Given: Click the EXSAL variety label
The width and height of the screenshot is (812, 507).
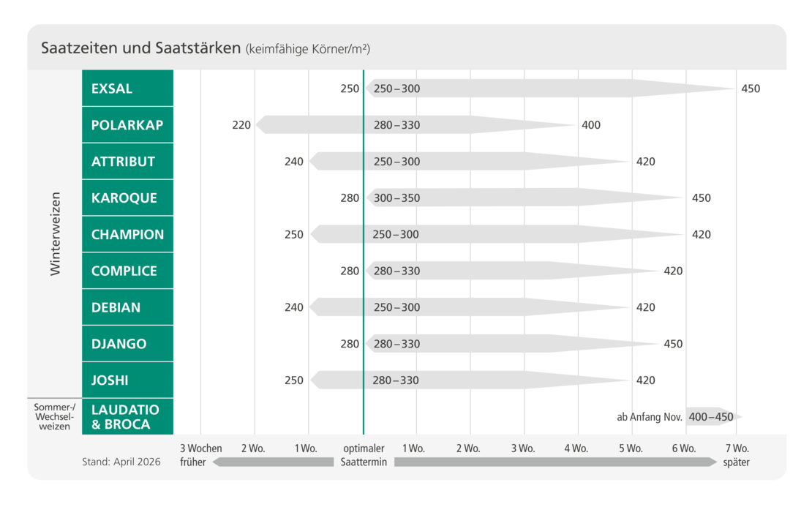Looking at the screenshot, I should click(127, 88).
